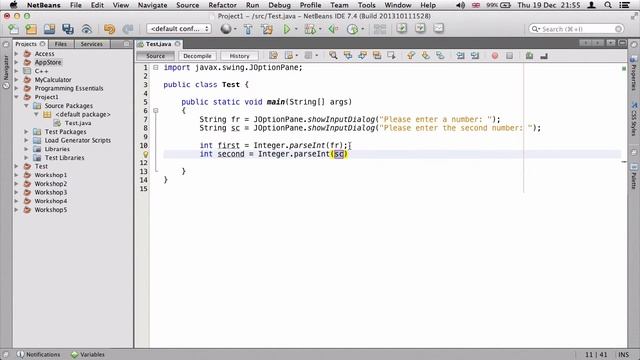This screenshot has height=360, width=640.
Task: Click the macOS Spotlight search icon
Action: point(608,5)
